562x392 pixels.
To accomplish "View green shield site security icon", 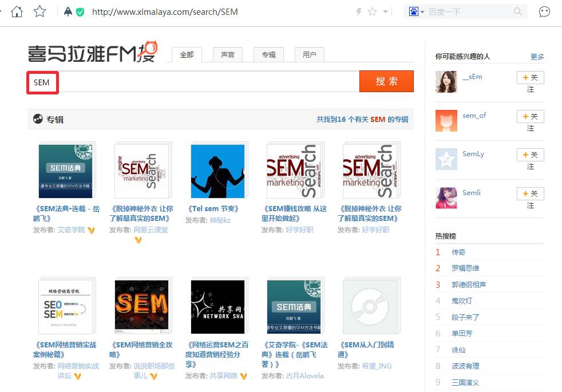I will point(80,12).
